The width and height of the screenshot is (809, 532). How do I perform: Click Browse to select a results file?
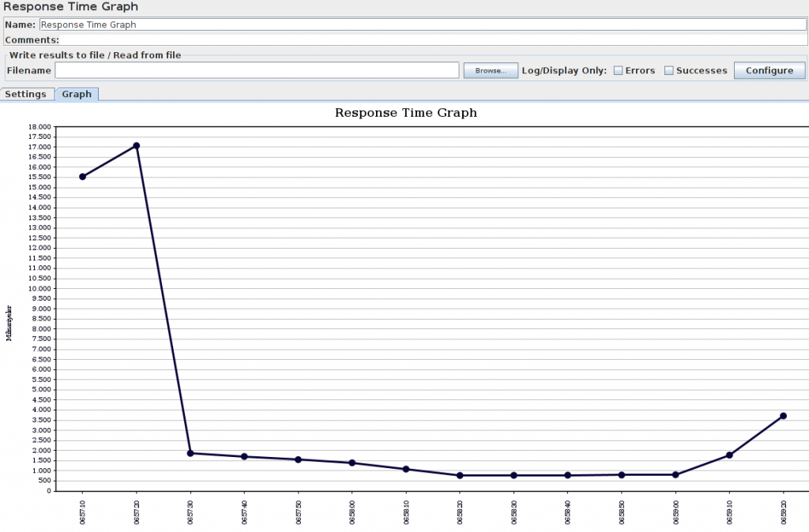pos(490,70)
